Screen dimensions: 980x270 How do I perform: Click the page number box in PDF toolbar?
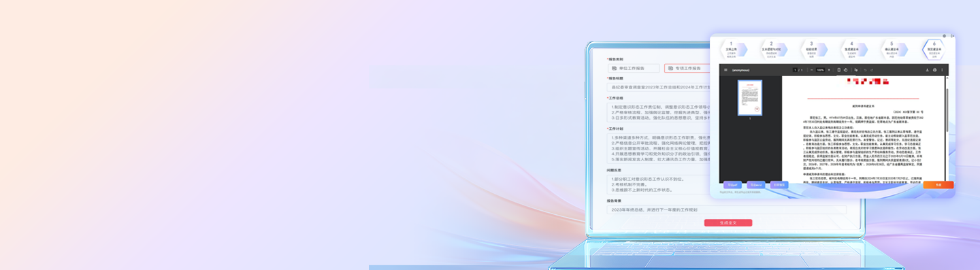(795, 70)
